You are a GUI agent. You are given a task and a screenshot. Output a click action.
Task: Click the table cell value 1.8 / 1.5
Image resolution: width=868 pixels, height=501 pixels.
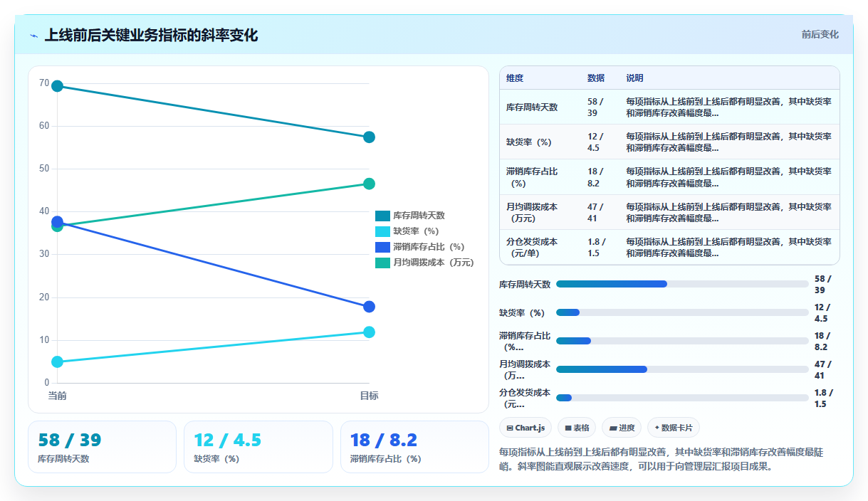click(597, 247)
